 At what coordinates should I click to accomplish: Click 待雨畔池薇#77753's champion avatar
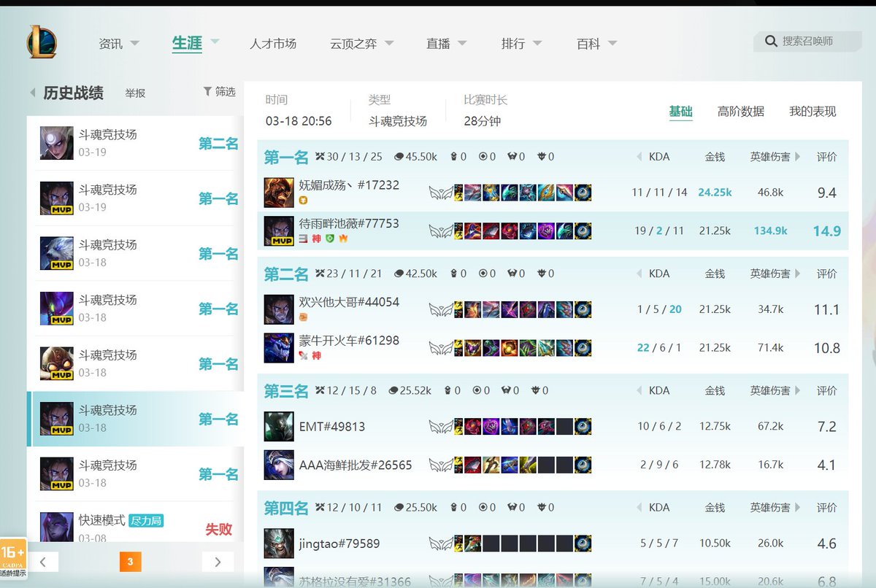pos(279,231)
